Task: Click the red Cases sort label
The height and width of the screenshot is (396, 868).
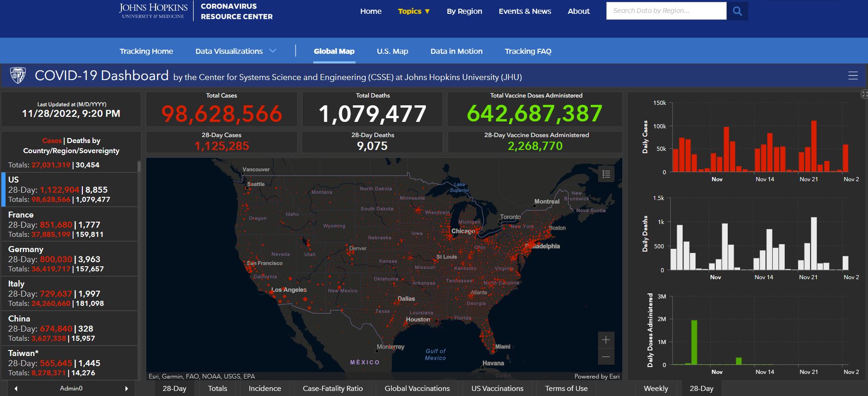Action: 52,141
